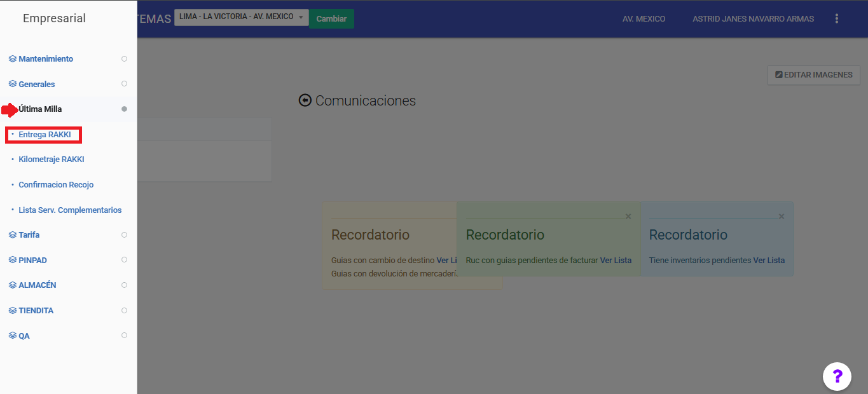Close the blue Recordatorio inventory card
868x394 pixels.
tap(782, 217)
